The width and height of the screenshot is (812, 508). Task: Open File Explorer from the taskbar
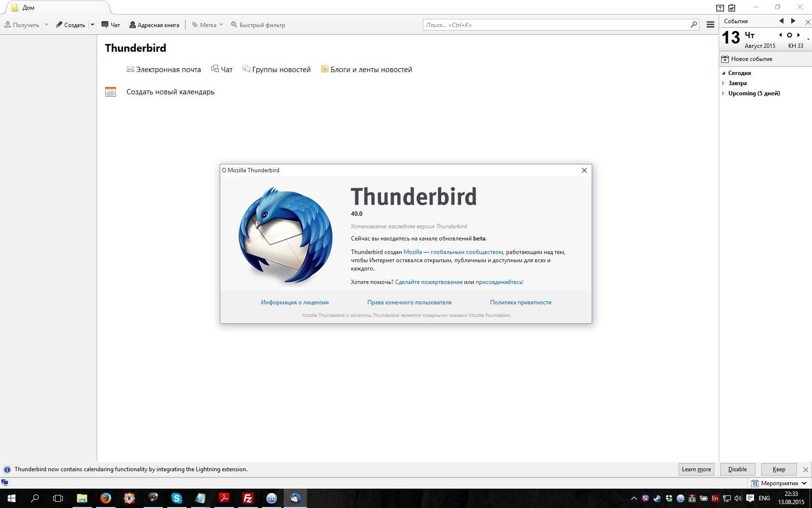point(82,498)
